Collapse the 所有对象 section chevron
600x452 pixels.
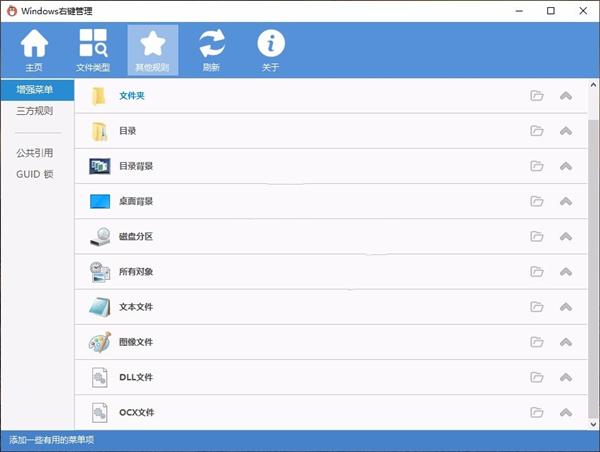[x=566, y=272]
